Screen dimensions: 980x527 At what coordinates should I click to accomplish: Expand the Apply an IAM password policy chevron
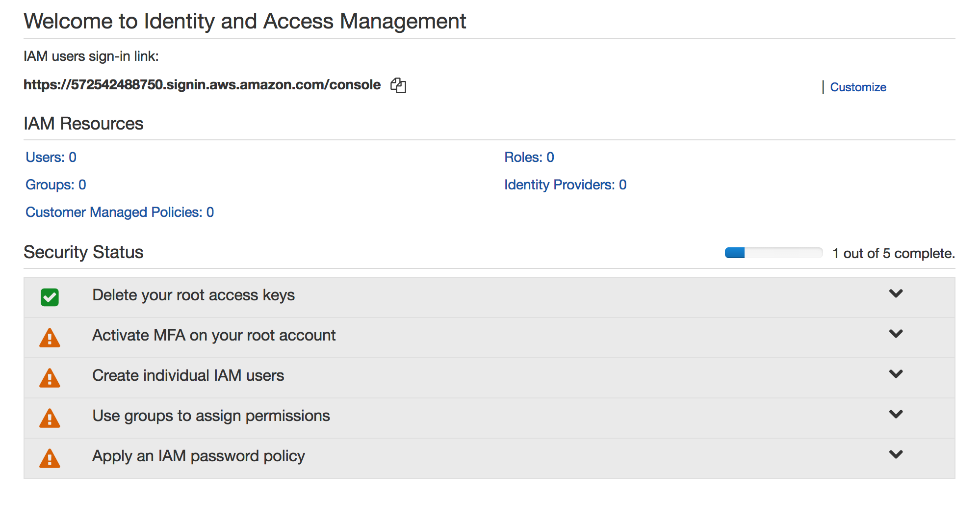click(896, 454)
